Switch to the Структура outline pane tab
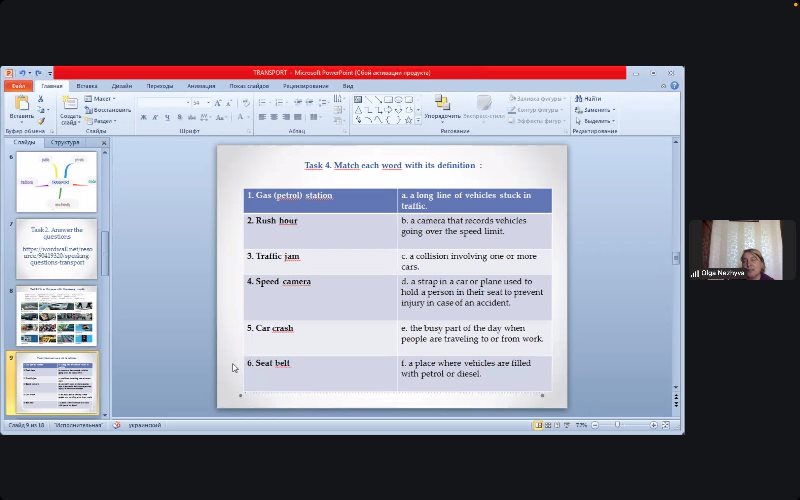The width and height of the screenshot is (800, 500). pyautogui.click(x=65, y=142)
